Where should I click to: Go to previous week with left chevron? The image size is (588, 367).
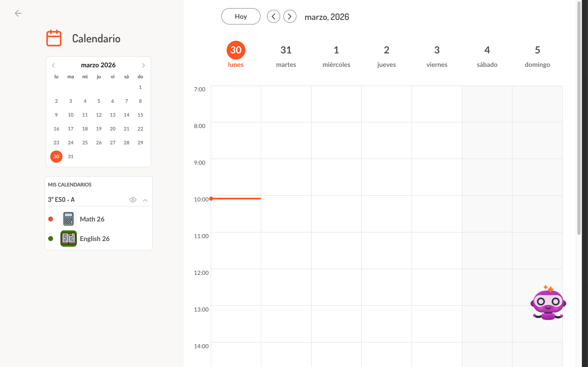coord(273,17)
